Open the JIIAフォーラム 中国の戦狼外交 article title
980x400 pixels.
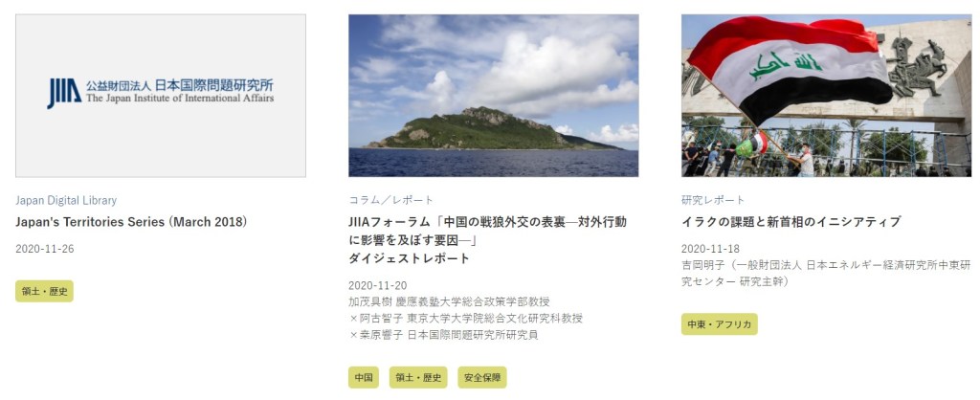click(487, 240)
